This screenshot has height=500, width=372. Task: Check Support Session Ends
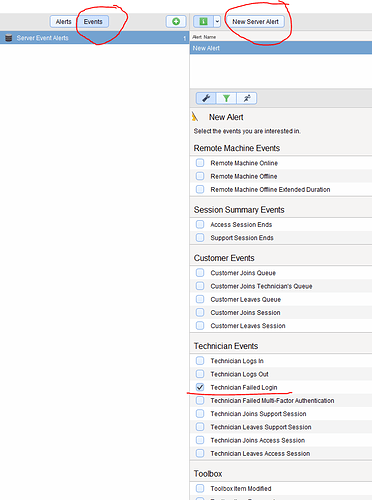click(x=200, y=238)
